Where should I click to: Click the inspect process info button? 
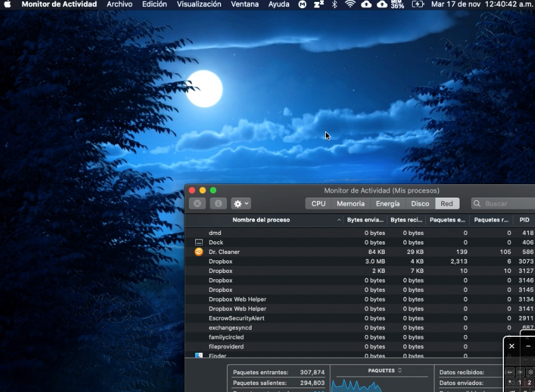point(218,204)
